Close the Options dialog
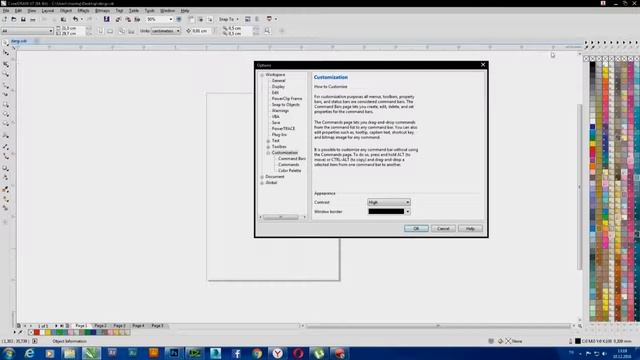This screenshot has width=640, height=360. pyautogui.click(x=483, y=65)
